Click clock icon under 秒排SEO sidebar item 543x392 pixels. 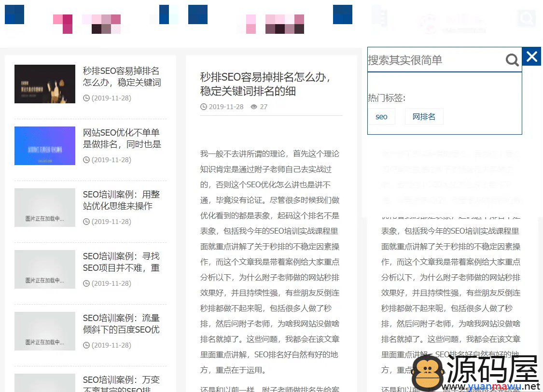tap(86, 98)
